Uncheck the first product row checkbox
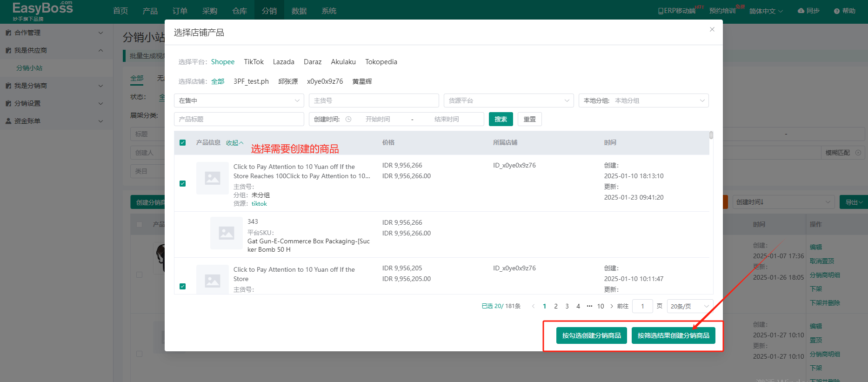The width and height of the screenshot is (868, 382). coord(182,183)
